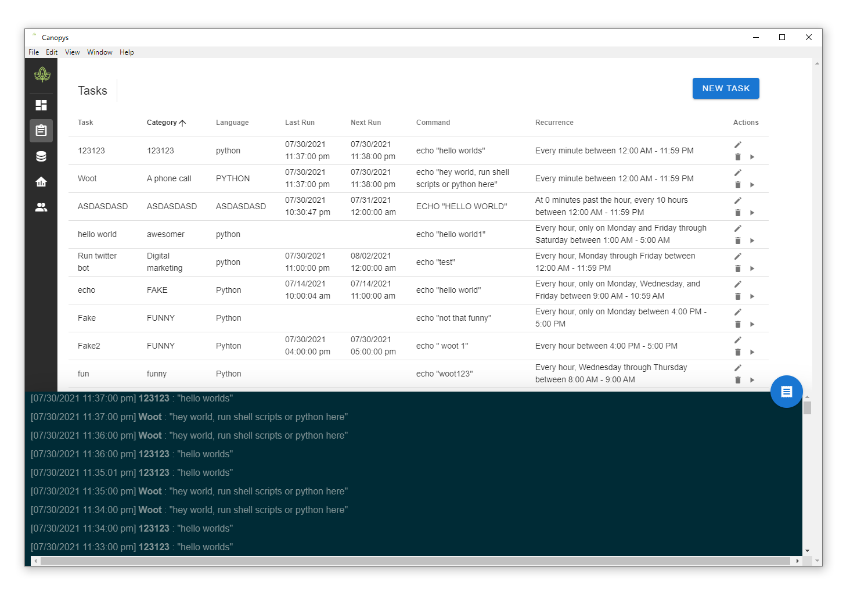Open the Edit menu
This screenshot has width=868, height=606.
pos(52,52)
